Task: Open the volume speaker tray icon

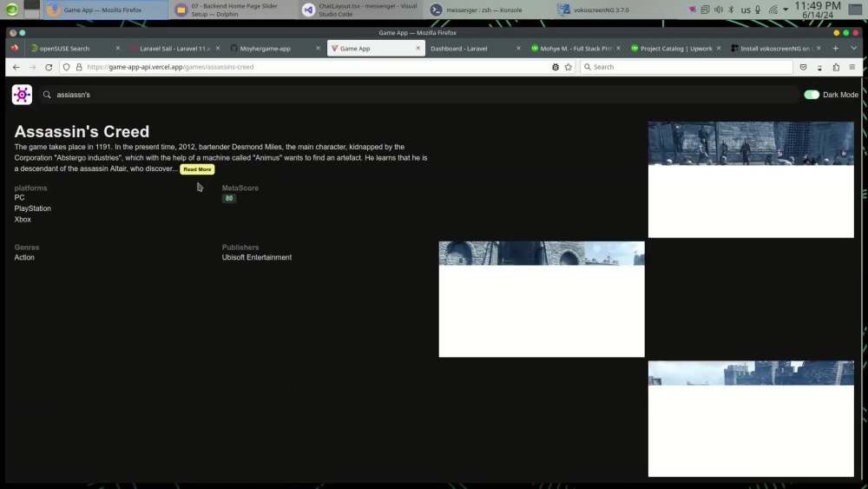Action: pos(718,10)
